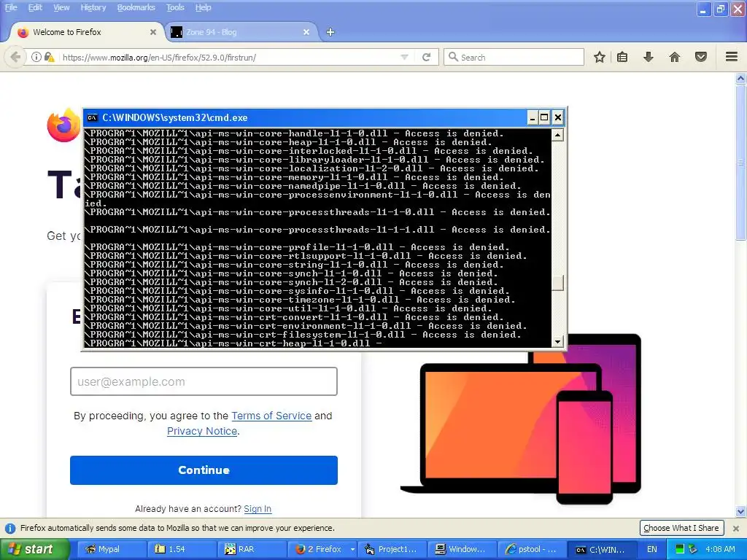747x560 pixels.
Task: Click the lock with warning icon in the address bar
Action: [x=49, y=57]
